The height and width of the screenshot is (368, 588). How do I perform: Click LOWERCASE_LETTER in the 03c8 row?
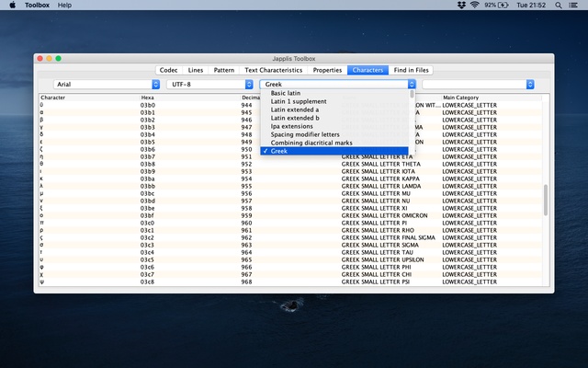pos(469,282)
